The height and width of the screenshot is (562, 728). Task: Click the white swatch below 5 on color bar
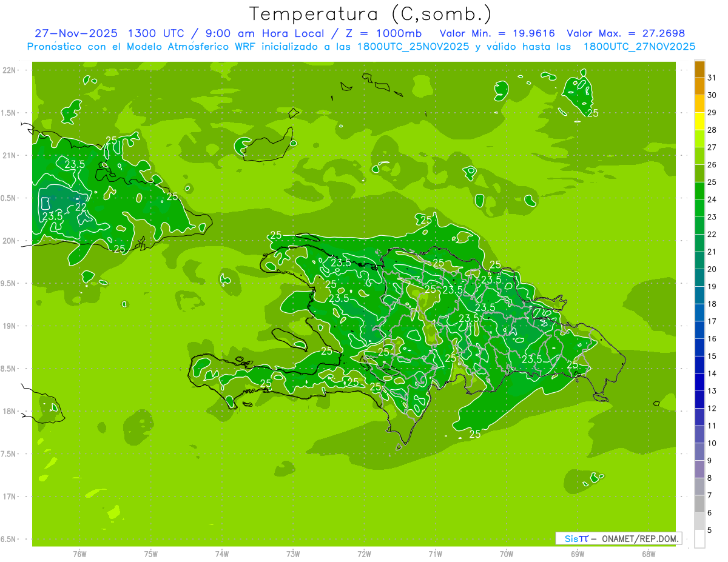pyautogui.click(x=699, y=539)
